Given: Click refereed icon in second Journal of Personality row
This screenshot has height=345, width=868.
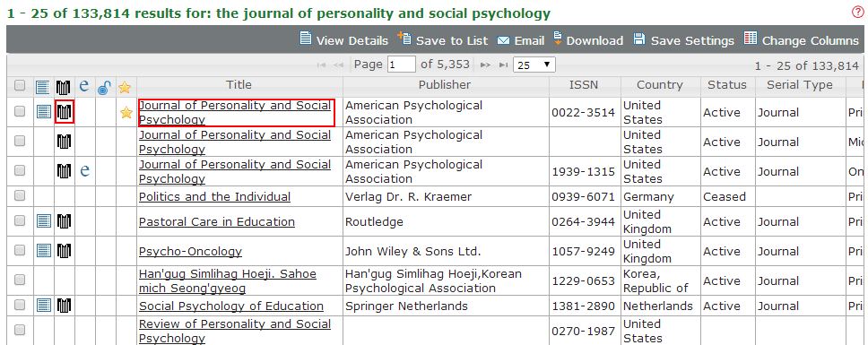Looking at the screenshot, I should [x=64, y=142].
